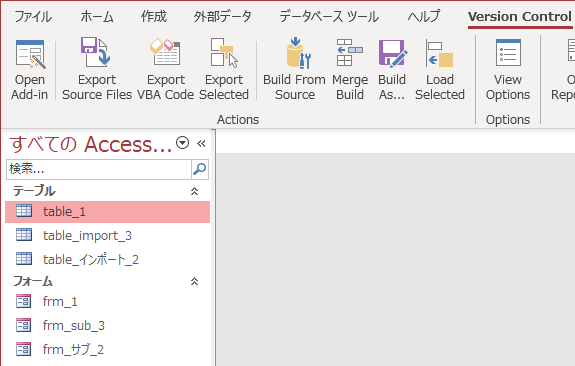This screenshot has height=366, width=575.
Task: Select the frm_sub_3 form icon
Action: [23, 325]
